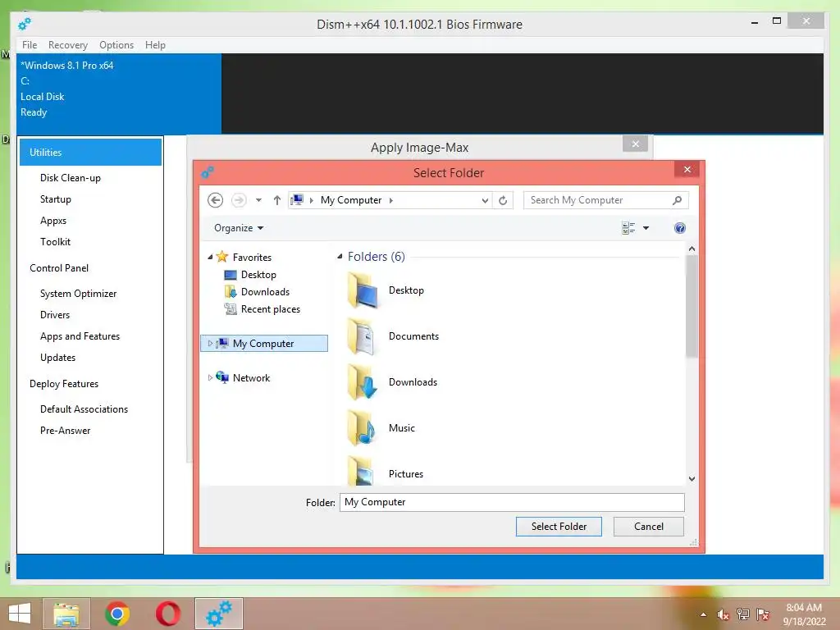The height and width of the screenshot is (630, 840).
Task: Open Pre-Answer in the sidebar
Action: [66, 431]
